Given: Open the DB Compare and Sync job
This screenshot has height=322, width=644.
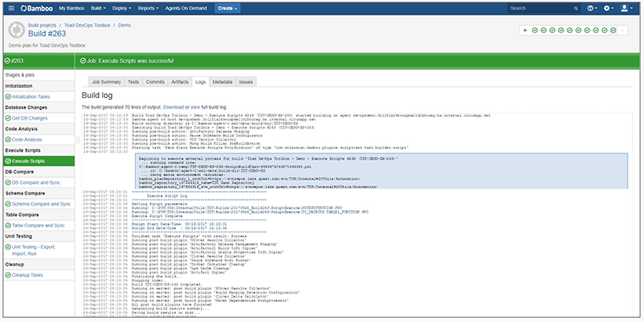Looking at the screenshot, I should pyautogui.click(x=36, y=182).
